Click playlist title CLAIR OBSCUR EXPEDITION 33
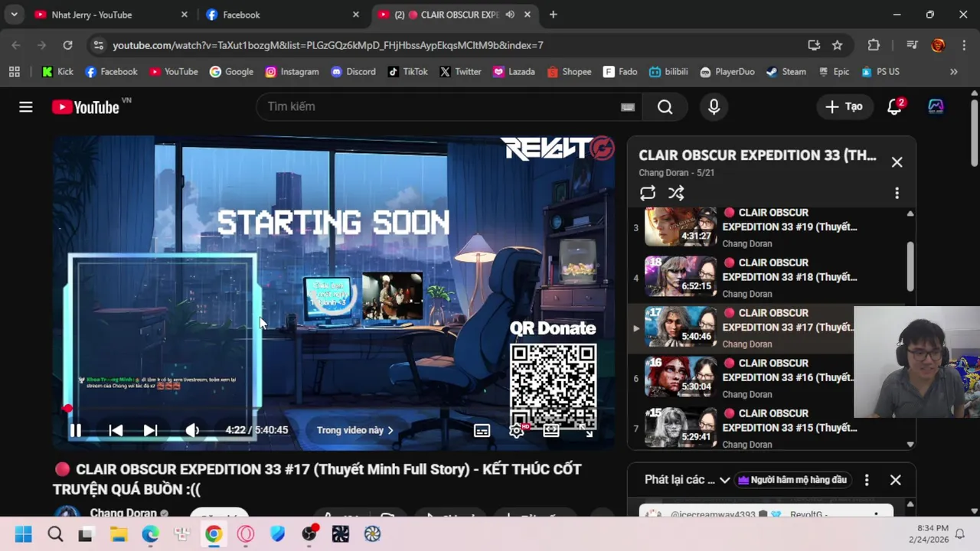Screen dimensions: 980x551 pyautogui.click(x=757, y=155)
